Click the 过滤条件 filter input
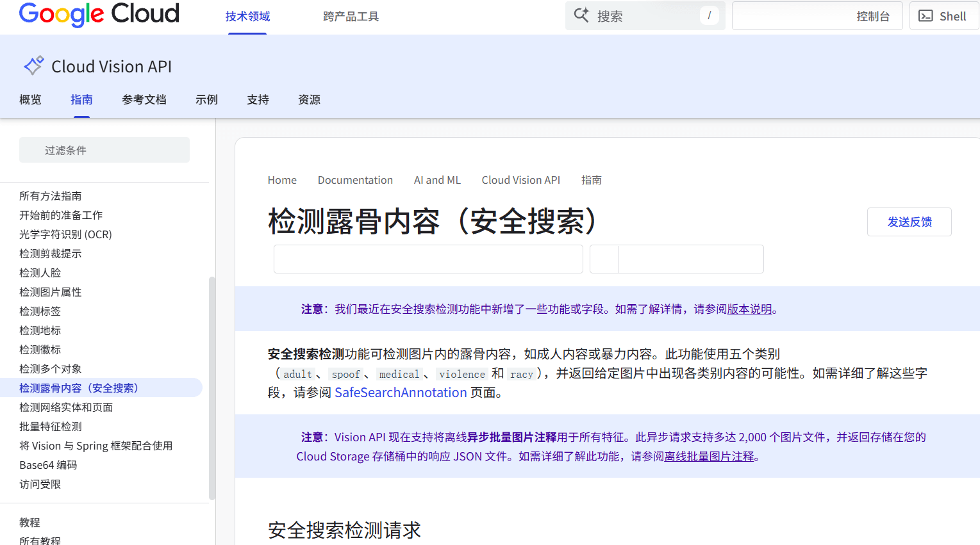 (104, 150)
